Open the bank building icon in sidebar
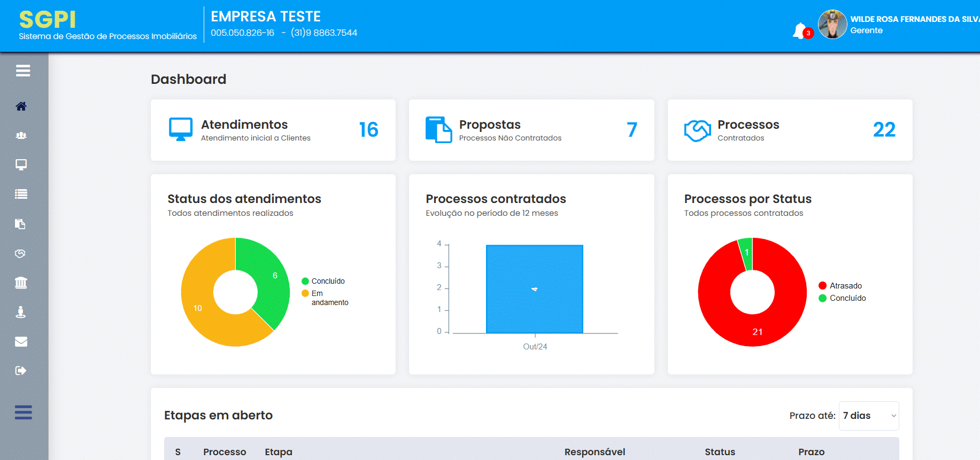The width and height of the screenshot is (980, 460). (x=21, y=283)
